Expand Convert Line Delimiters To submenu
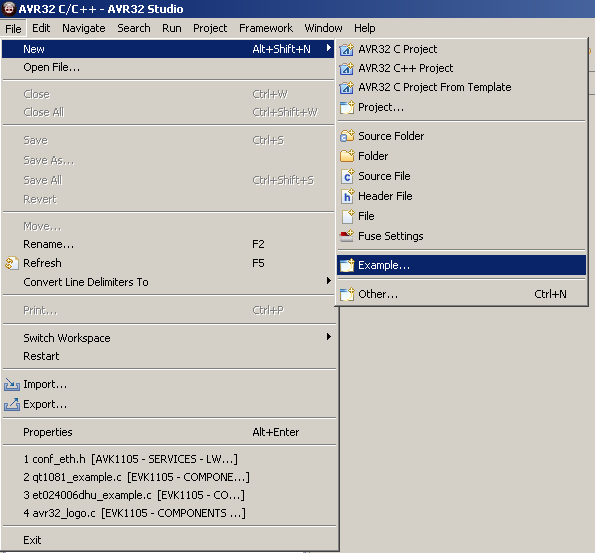The image size is (595, 553). coord(329,280)
